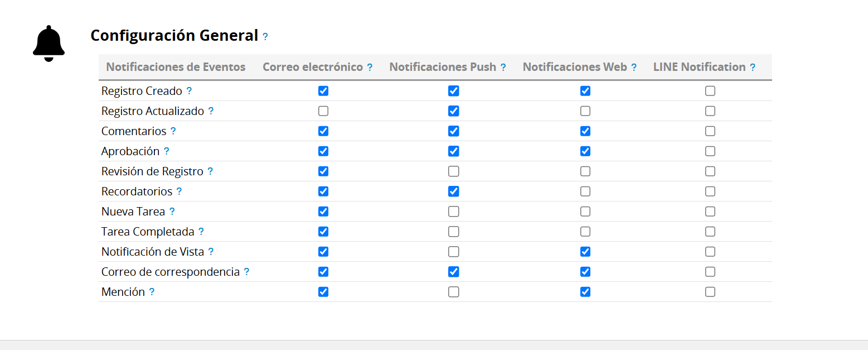Open help icon for Correo de correspondencia
The height and width of the screenshot is (350, 868).
pyautogui.click(x=246, y=272)
